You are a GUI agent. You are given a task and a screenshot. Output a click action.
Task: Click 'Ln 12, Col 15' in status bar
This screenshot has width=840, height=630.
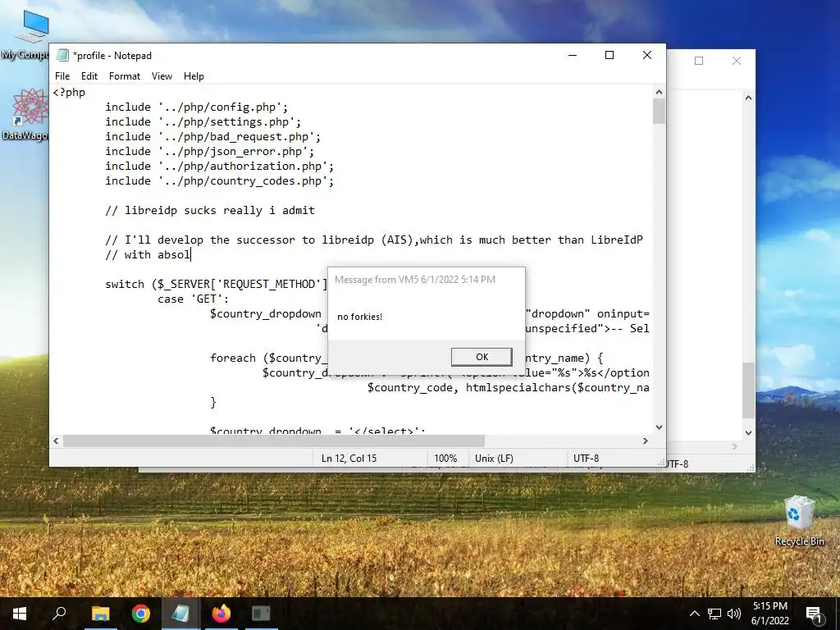(349, 459)
